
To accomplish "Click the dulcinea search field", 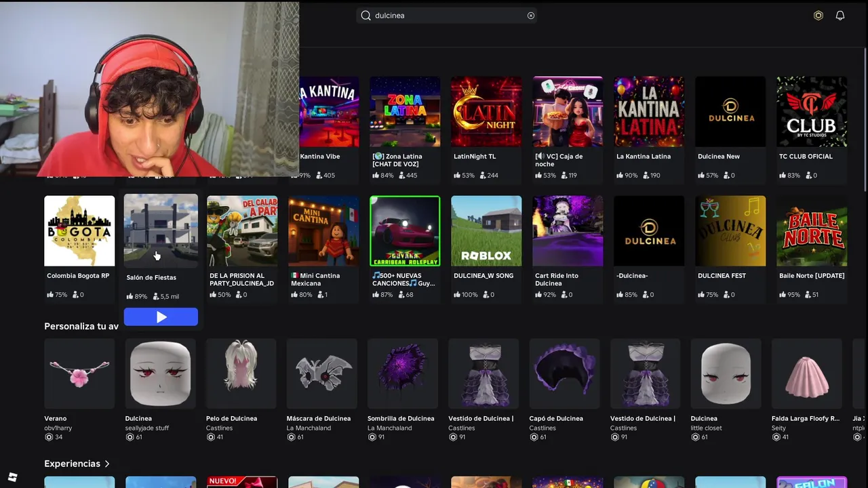I will click(x=447, y=16).
